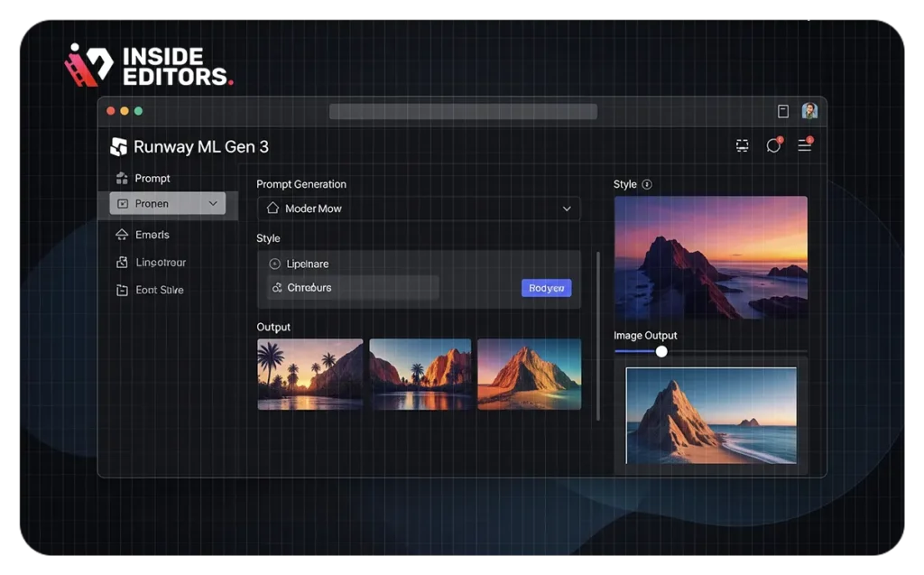
Task: Click the Image Output label
Action: click(645, 336)
